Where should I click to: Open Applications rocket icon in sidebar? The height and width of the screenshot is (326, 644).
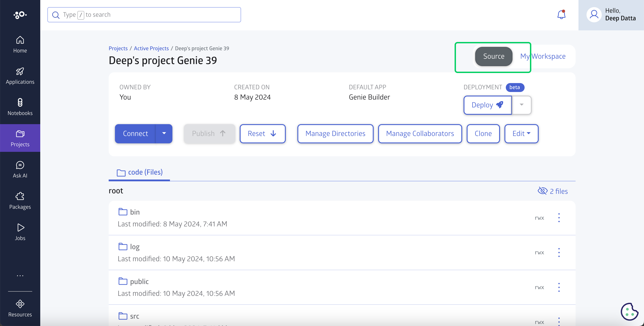tap(20, 71)
